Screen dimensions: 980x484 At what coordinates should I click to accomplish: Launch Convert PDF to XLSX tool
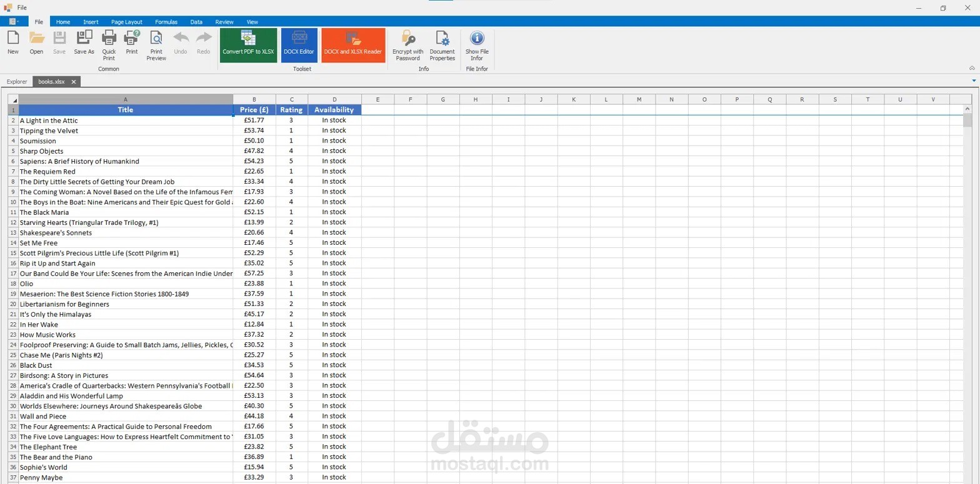pos(248,45)
